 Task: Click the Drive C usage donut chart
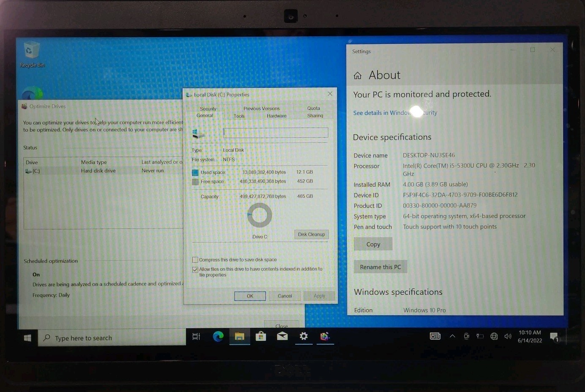[x=259, y=215]
